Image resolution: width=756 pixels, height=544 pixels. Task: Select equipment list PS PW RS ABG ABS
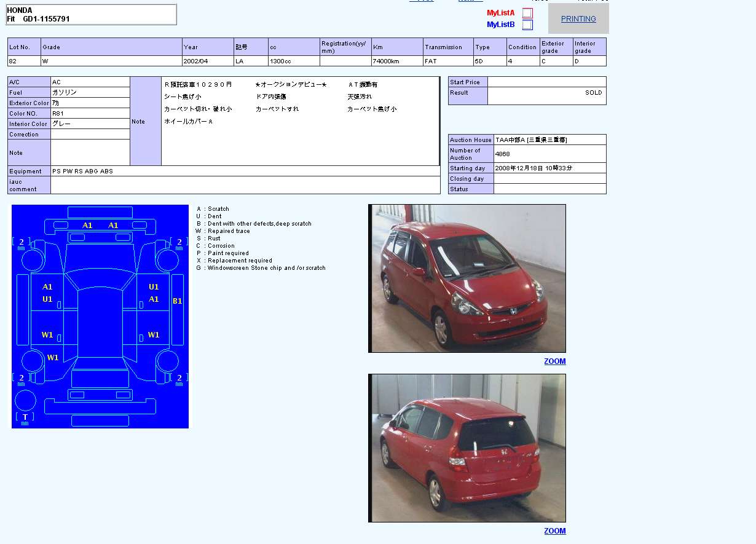coord(82,171)
